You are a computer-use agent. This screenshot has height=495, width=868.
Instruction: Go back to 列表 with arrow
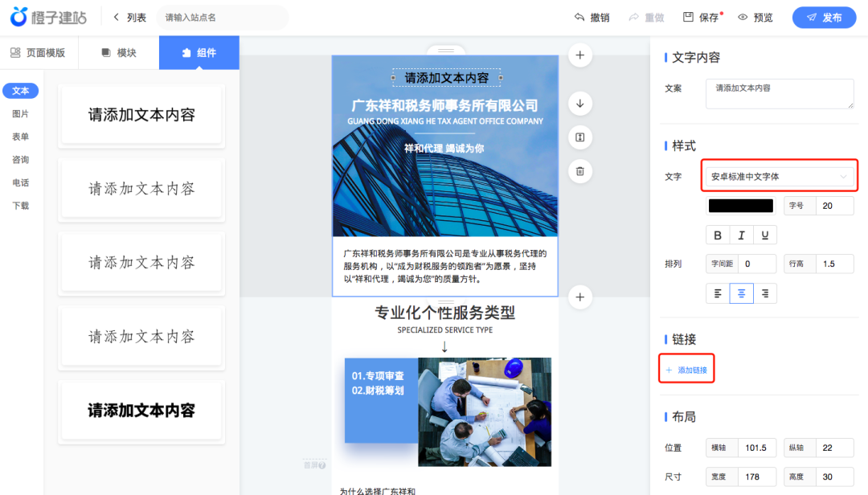(x=130, y=18)
